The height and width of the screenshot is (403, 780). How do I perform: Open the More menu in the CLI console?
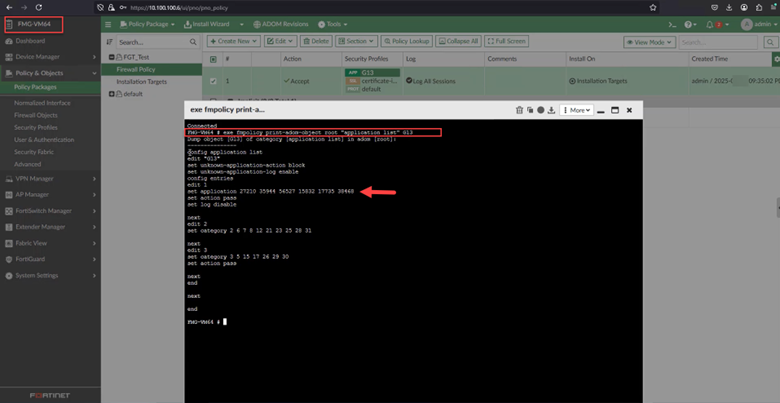(x=577, y=110)
